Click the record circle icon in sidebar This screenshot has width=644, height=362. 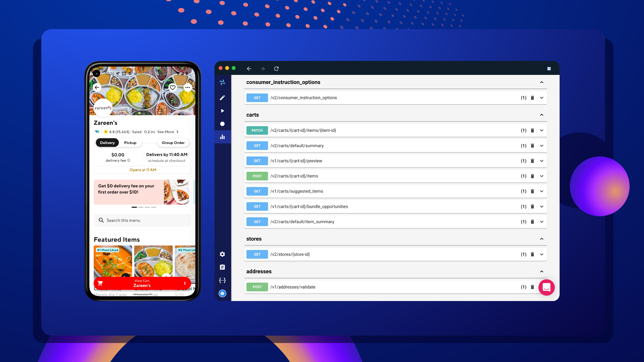pos(222,124)
